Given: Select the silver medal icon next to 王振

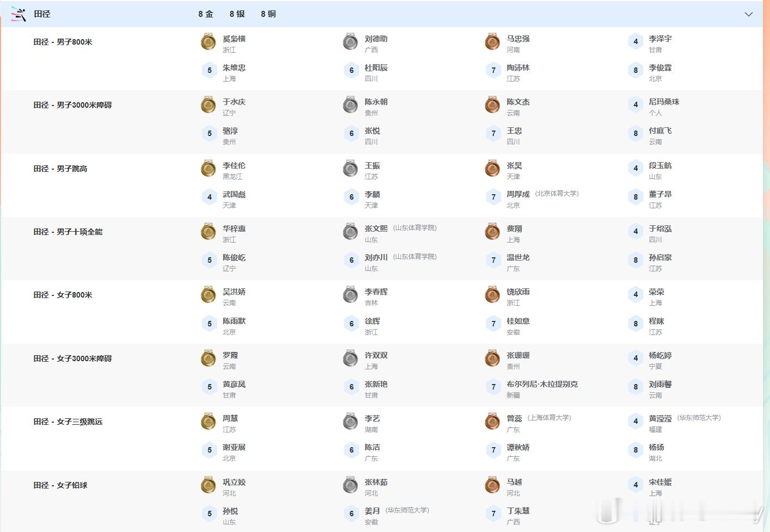Looking at the screenshot, I should [x=350, y=168].
